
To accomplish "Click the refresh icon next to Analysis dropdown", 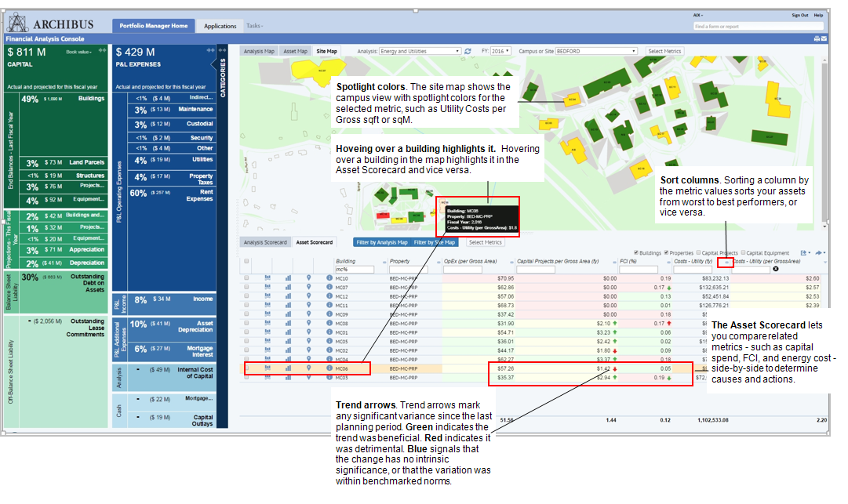I will tap(468, 51).
